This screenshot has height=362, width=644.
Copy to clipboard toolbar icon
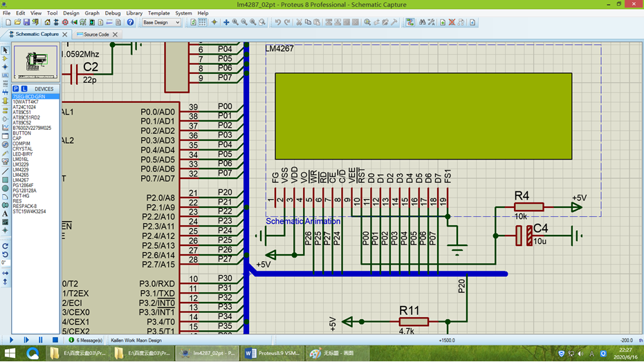(308, 23)
